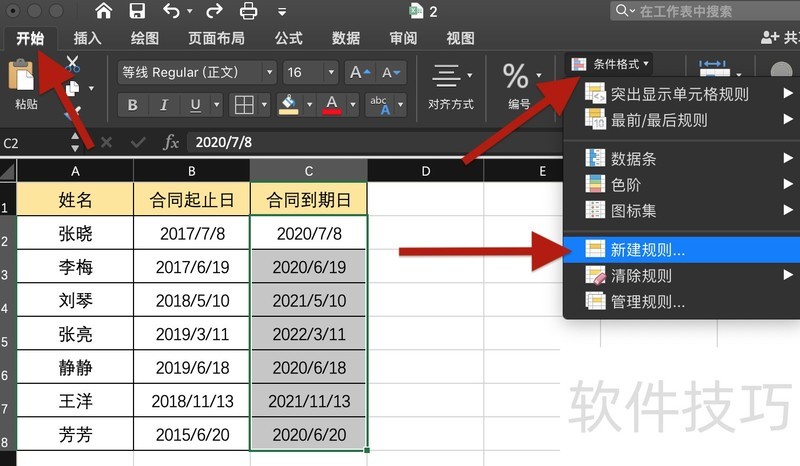The image size is (800, 466).
Task: Open the 图标集 submenu
Action: click(682, 210)
